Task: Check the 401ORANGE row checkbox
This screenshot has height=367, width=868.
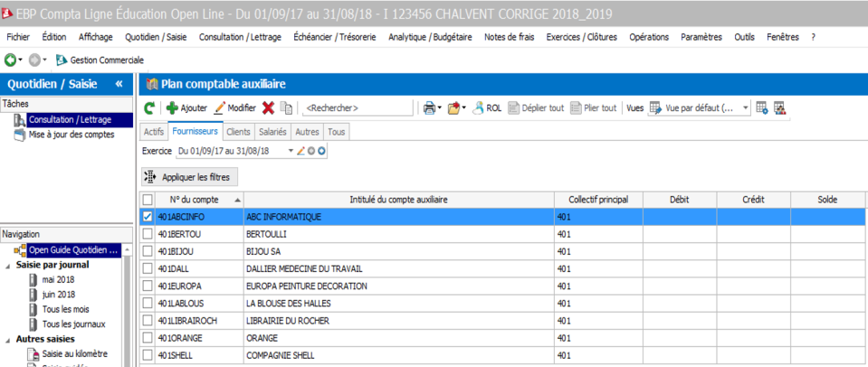Action: tap(148, 338)
